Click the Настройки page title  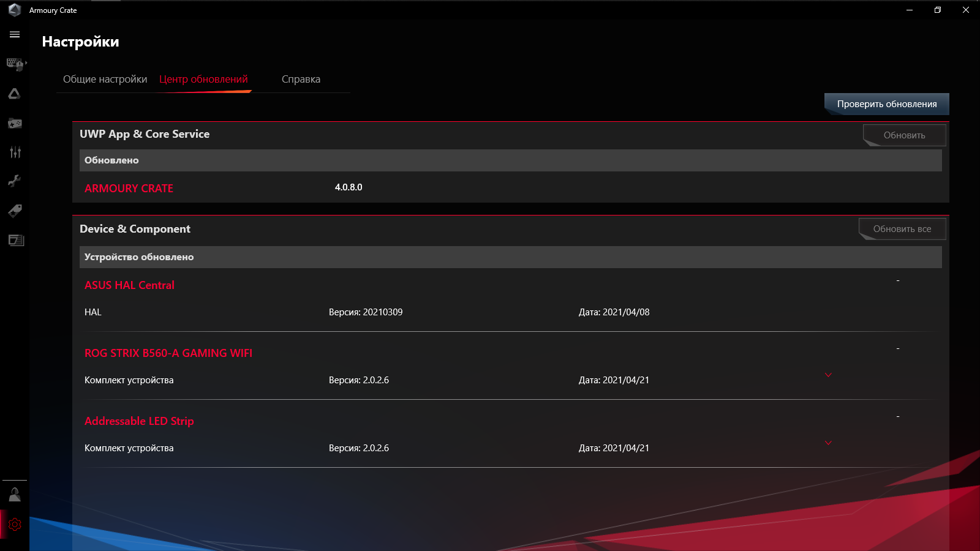pyautogui.click(x=81, y=42)
